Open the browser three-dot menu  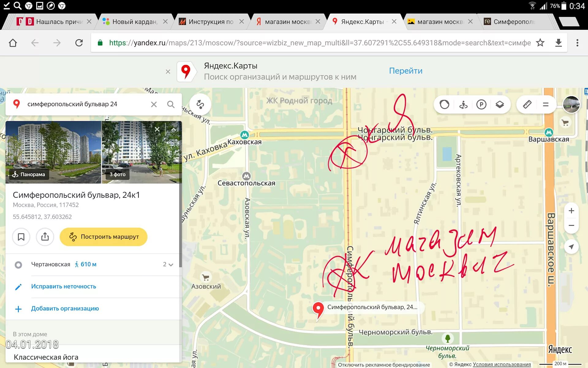577,43
